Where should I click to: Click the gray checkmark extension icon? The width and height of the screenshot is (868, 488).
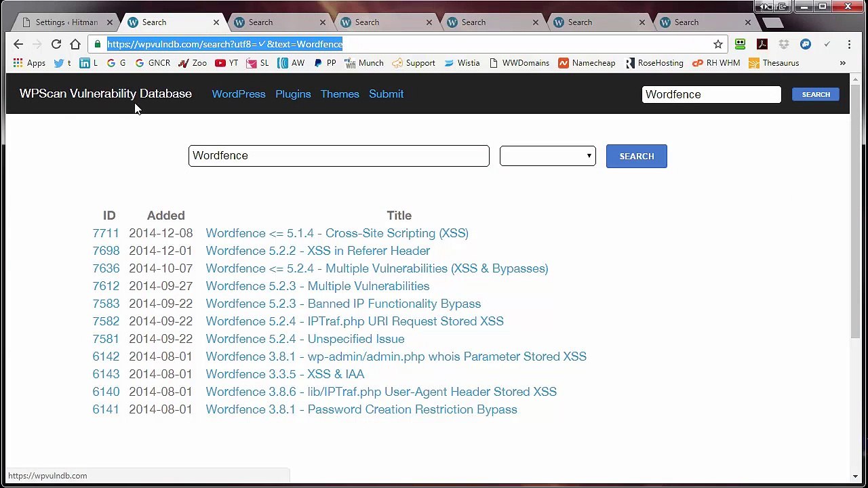pos(827,44)
